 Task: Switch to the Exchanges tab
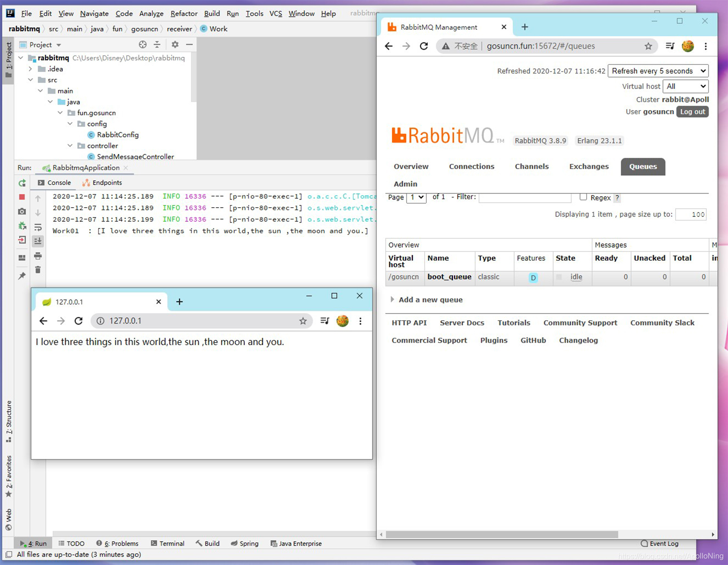click(589, 166)
